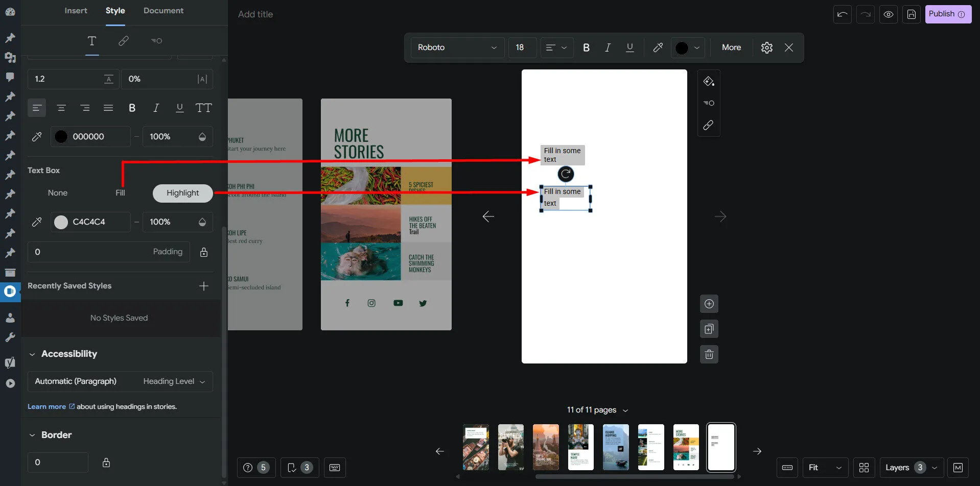Open floating toolbar settings gear
Viewport: 980px width, 486px height.
click(766, 47)
